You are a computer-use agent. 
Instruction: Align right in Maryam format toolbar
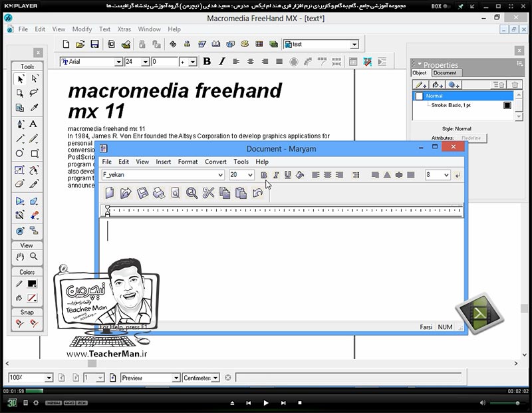tap(339, 175)
